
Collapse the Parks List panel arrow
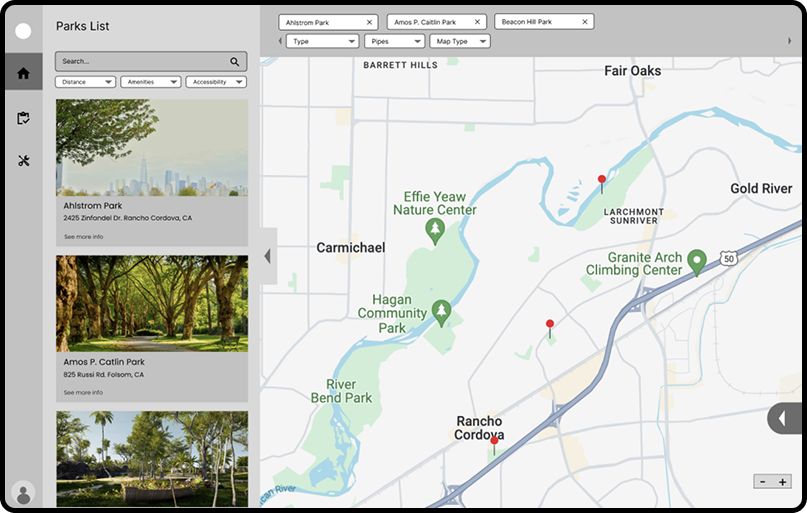click(267, 256)
